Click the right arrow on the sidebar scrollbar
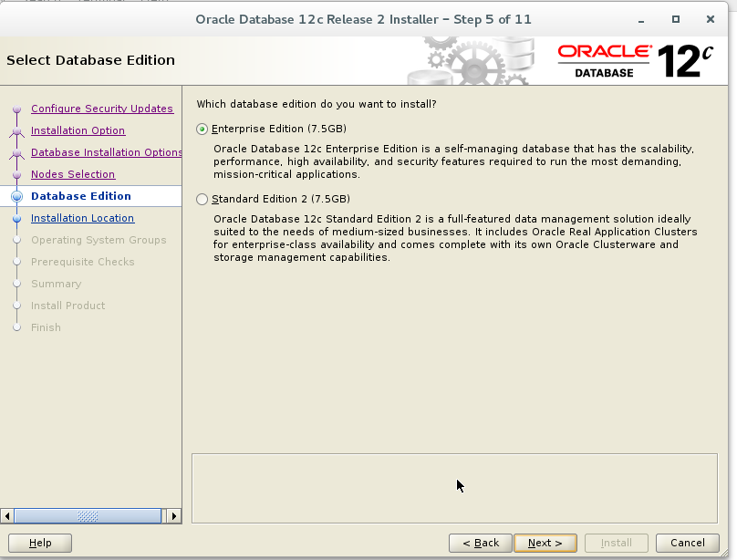737x560 pixels. 173,515
